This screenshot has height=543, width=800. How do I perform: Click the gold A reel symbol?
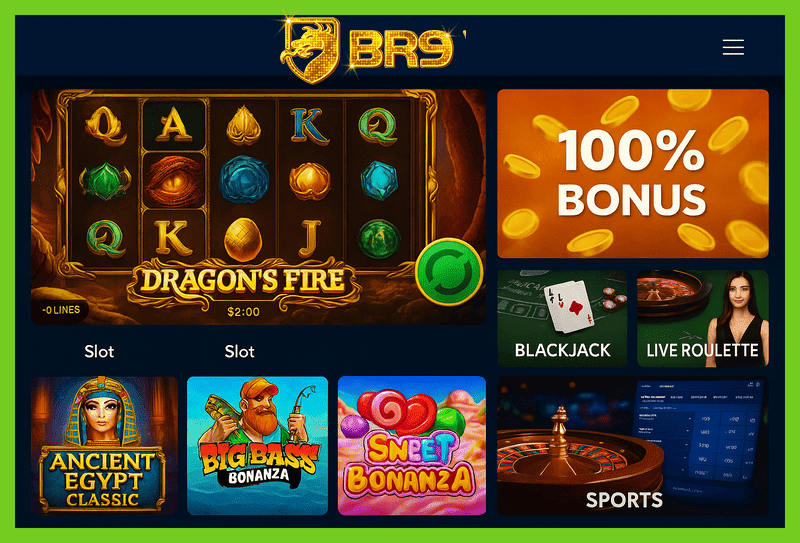(x=173, y=125)
